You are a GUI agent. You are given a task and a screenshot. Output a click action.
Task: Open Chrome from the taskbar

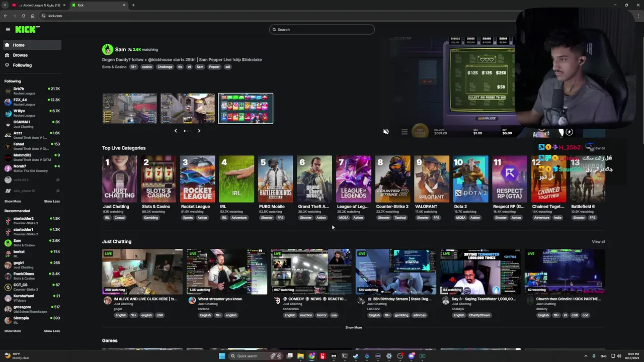311,356
